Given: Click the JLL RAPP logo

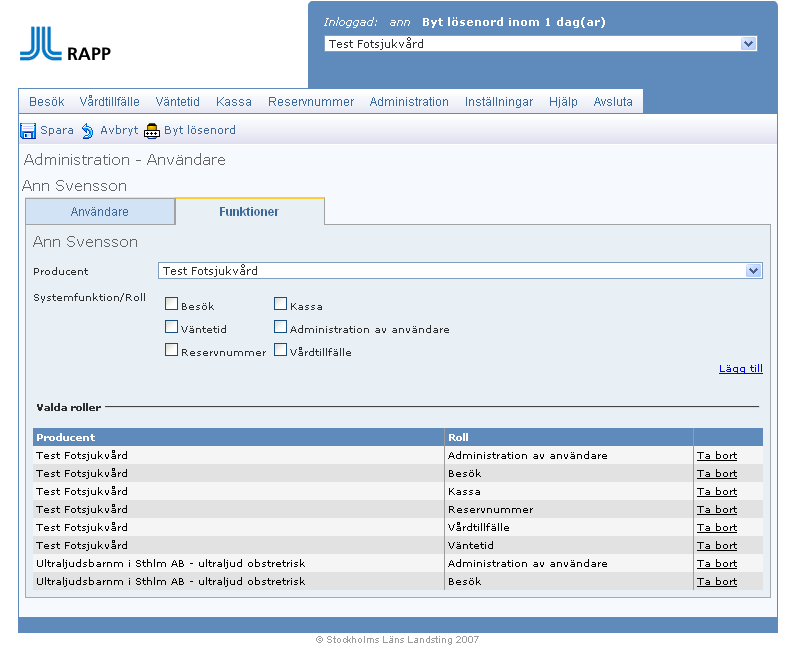Looking at the screenshot, I should [x=65, y=44].
